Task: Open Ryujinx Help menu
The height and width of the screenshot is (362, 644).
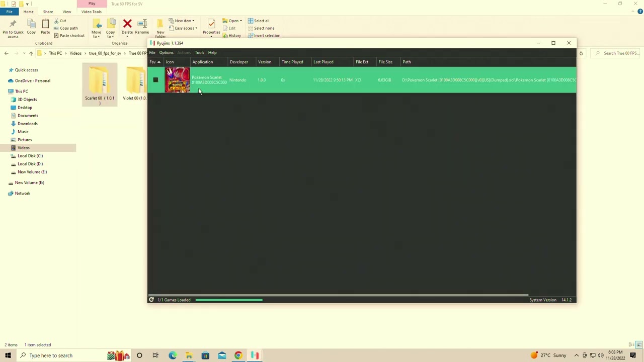Action: [212, 52]
